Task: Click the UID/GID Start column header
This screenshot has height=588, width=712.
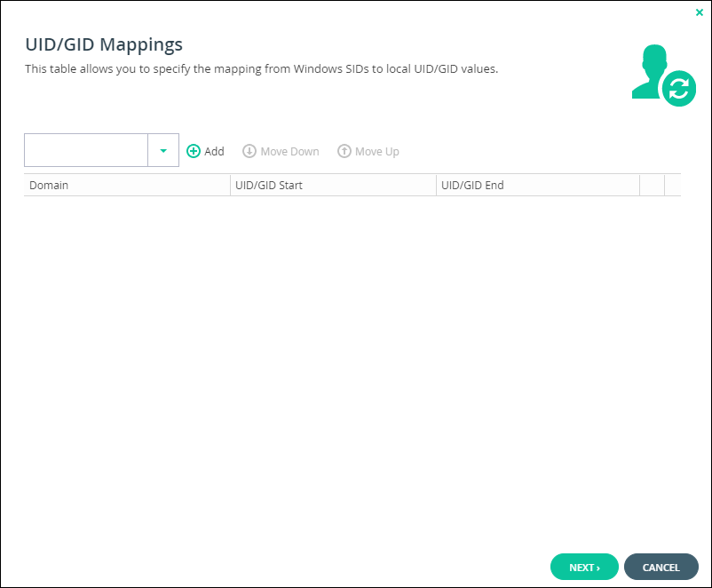Action: tap(333, 186)
